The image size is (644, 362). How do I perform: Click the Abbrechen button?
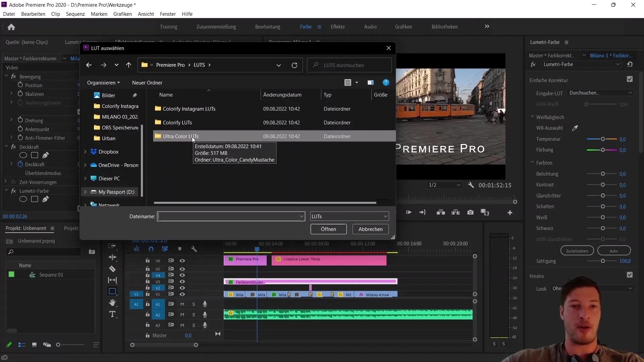click(x=370, y=229)
